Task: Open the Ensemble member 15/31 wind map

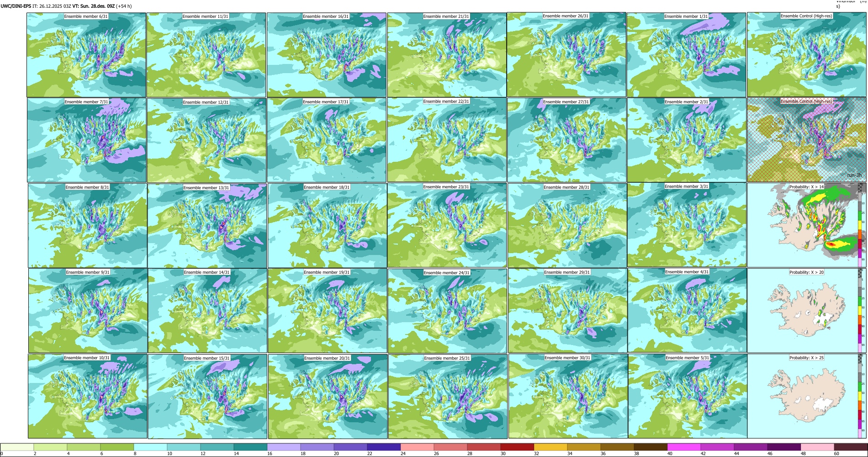Action: coord(207,396)
